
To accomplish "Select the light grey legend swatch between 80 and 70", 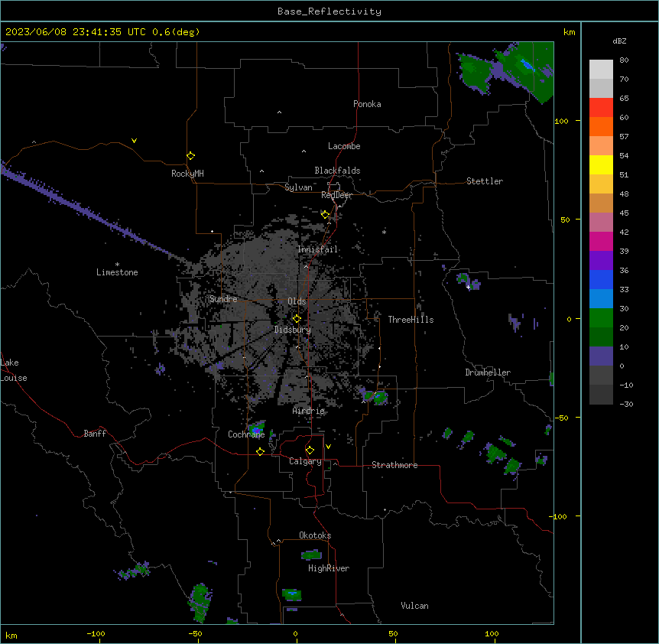I will coord(601,70).
